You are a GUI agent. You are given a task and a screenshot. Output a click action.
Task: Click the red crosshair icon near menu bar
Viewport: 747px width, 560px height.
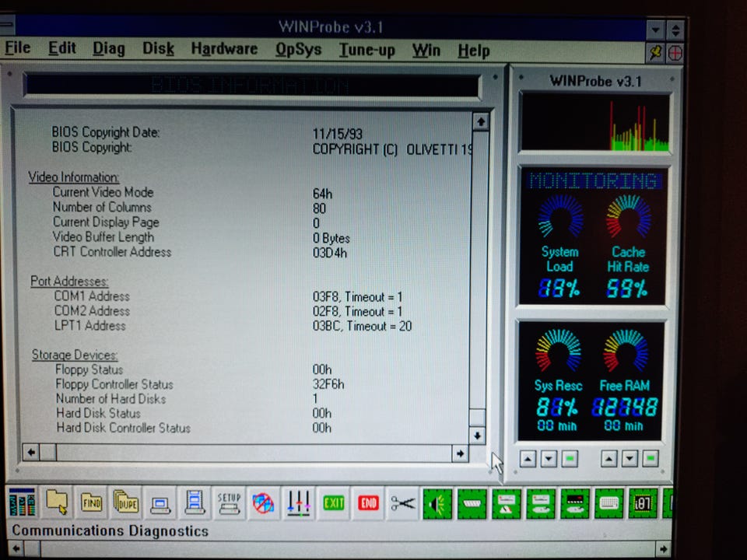(x=675, y=52)
